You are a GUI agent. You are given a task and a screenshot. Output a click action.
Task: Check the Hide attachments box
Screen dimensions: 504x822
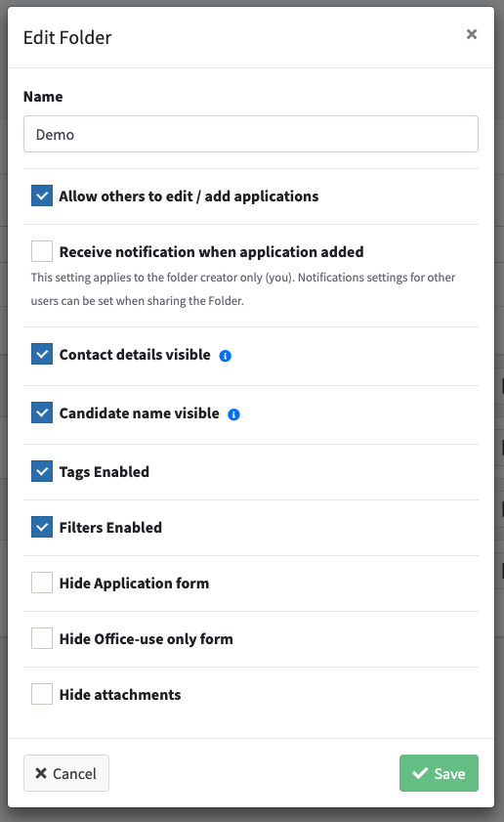[42, 694]
